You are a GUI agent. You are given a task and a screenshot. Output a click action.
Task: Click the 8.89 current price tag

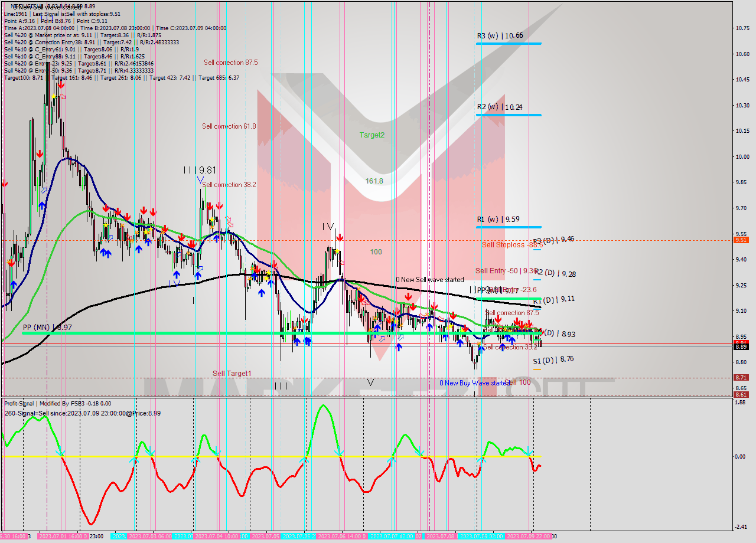[741, 346]
